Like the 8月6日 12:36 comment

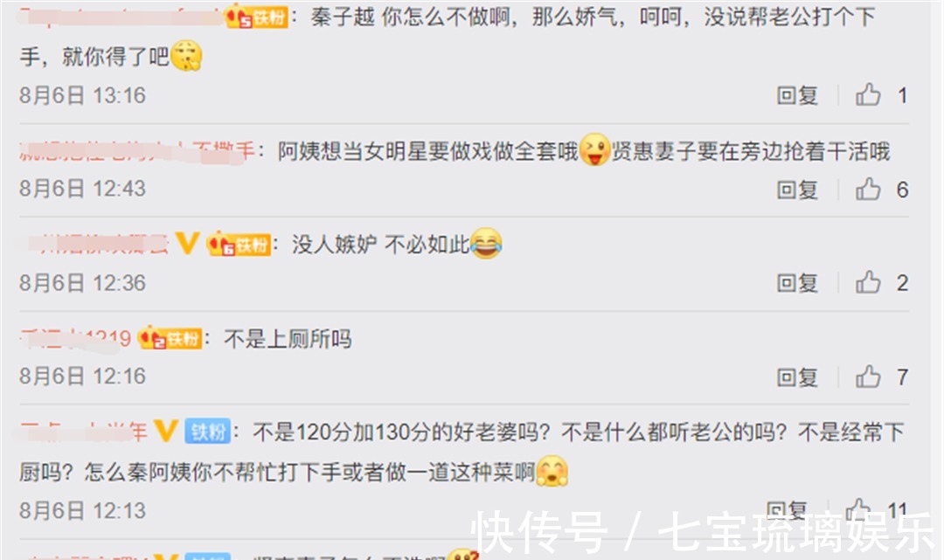pyautogui.click(x=868, y=282)
